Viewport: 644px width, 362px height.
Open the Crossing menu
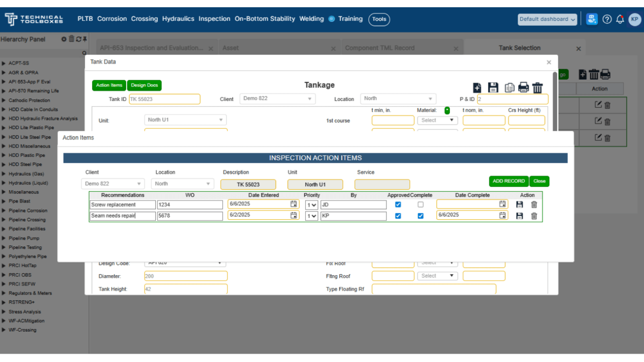click(144, 19)
